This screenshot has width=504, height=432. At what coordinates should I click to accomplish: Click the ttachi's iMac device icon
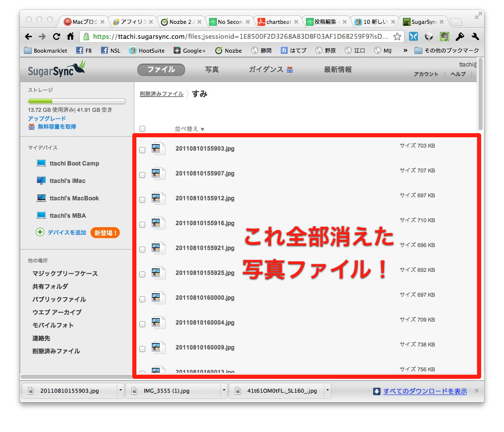pyautogui.click(x=41, y=180)
